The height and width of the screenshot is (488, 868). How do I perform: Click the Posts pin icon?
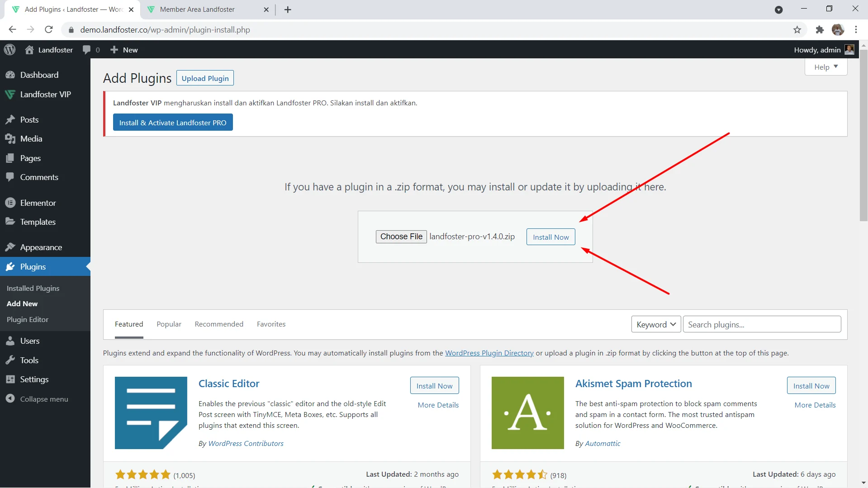(x=10, y=120)
